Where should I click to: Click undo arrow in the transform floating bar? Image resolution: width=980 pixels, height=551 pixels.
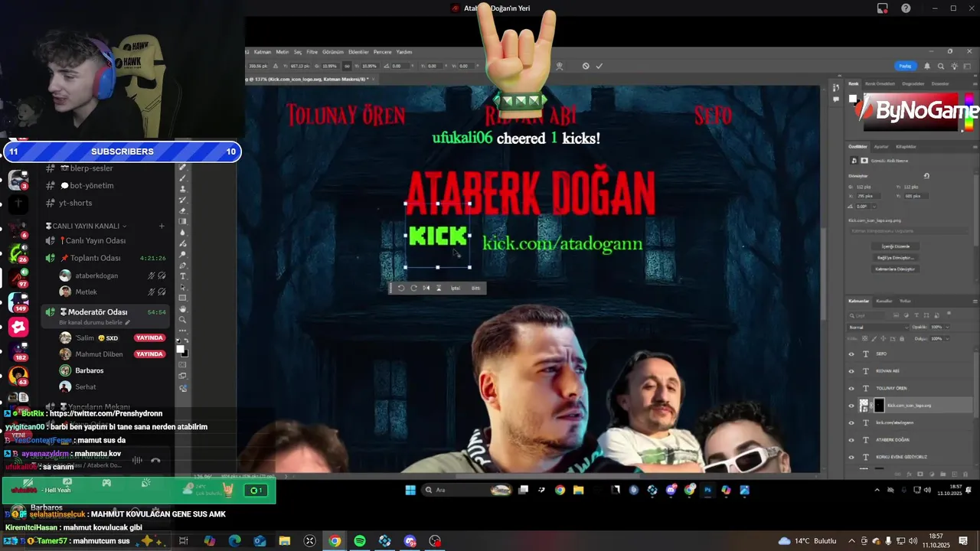[400, 289]
